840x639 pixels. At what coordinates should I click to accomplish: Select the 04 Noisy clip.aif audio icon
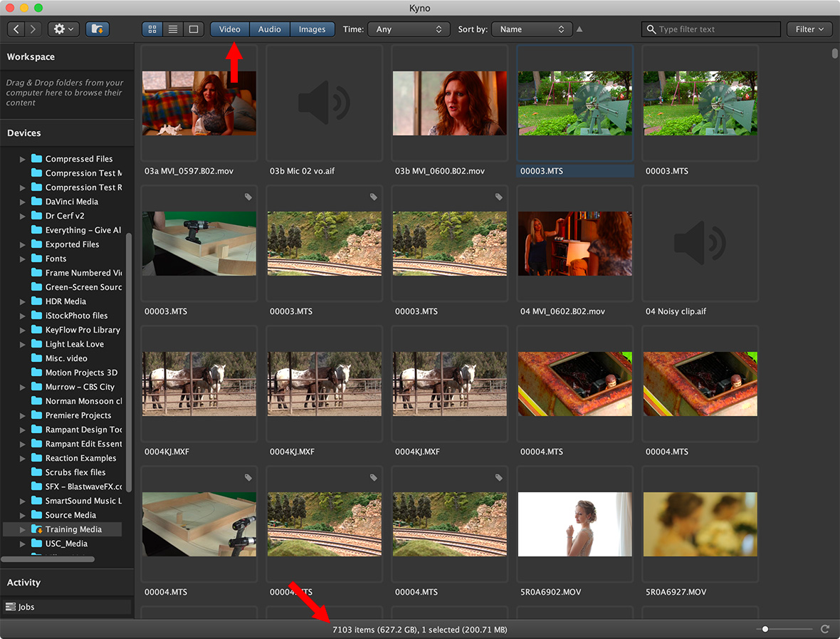[700, 244]
